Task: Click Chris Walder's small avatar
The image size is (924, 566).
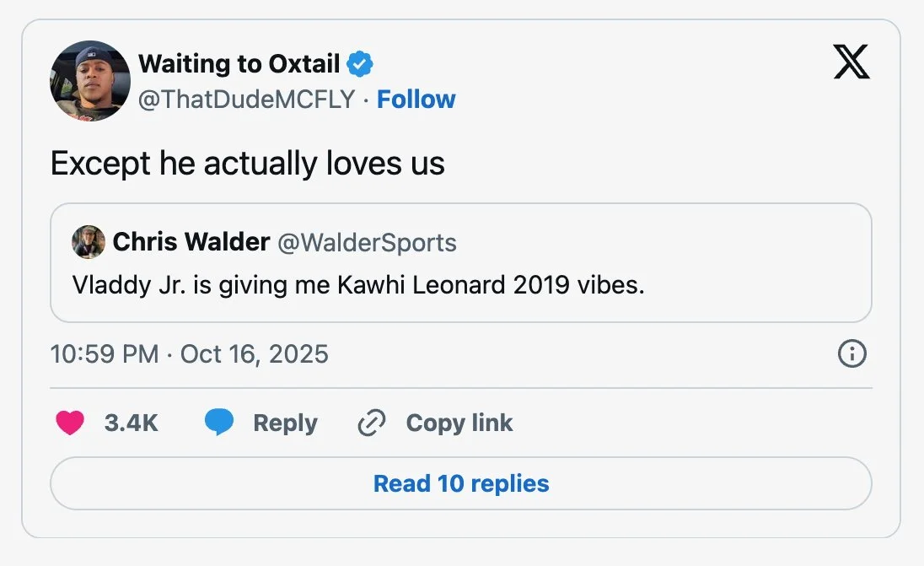Action: [x=89, y=243]
